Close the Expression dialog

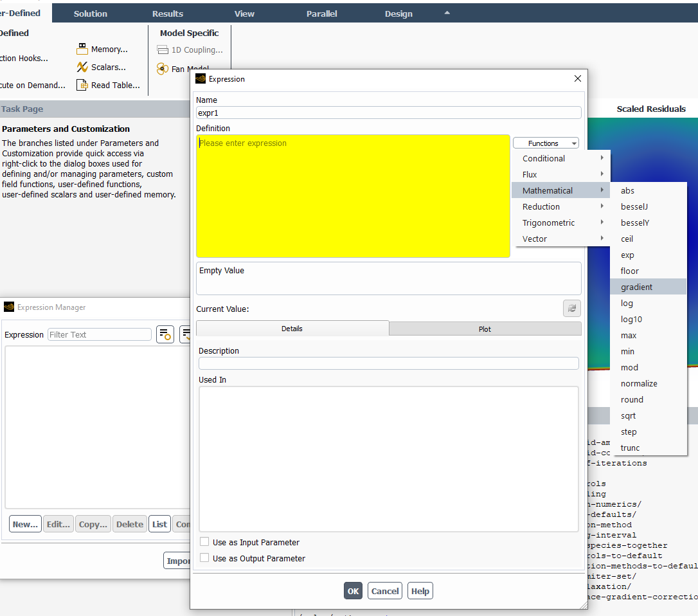578,78
